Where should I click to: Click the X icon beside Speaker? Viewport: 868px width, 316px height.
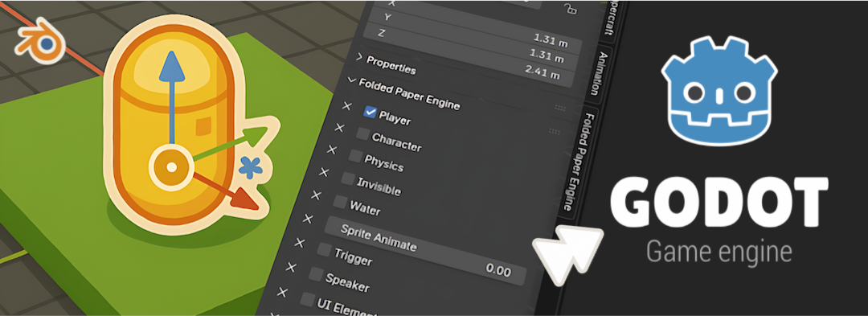click(291, 267)
